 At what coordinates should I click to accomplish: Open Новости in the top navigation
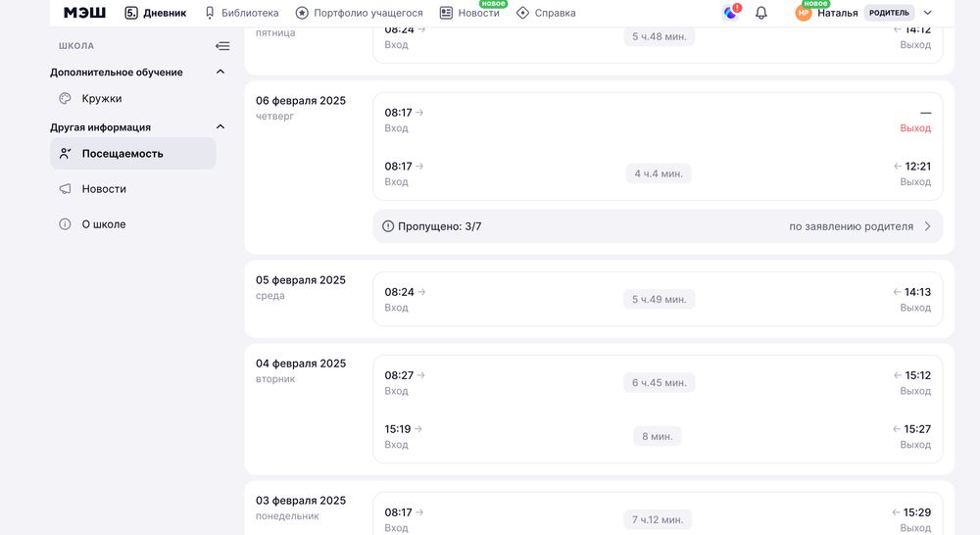[469, 13]
